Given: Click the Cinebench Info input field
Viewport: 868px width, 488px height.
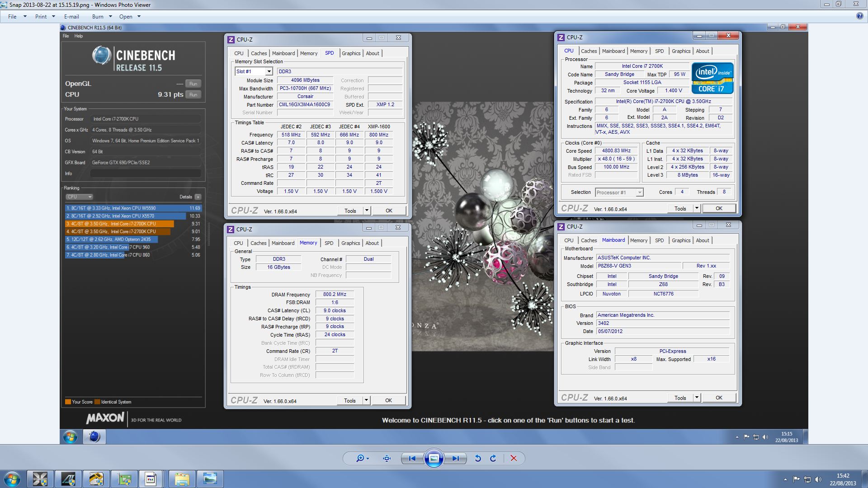Looking at the screenshot, I should point(146,174).
